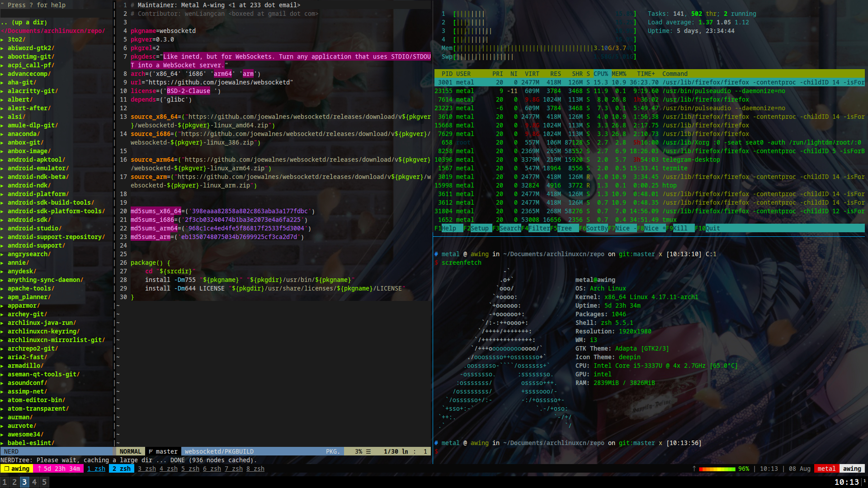Switch to tmux window 1 zsh

[96, 469]
